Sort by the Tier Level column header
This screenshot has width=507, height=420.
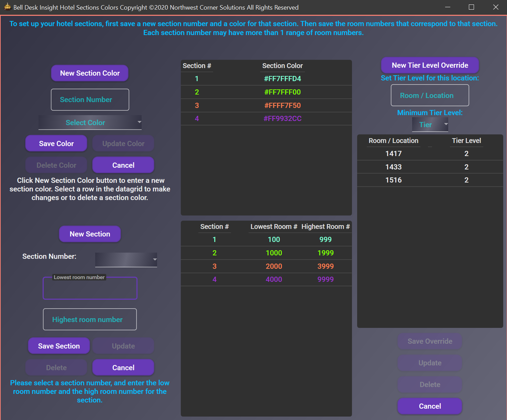pyautogui.click(x=466, y=141)
